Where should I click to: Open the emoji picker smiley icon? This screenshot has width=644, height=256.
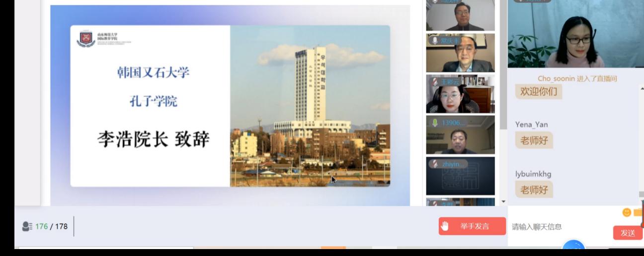click(627, 212)
